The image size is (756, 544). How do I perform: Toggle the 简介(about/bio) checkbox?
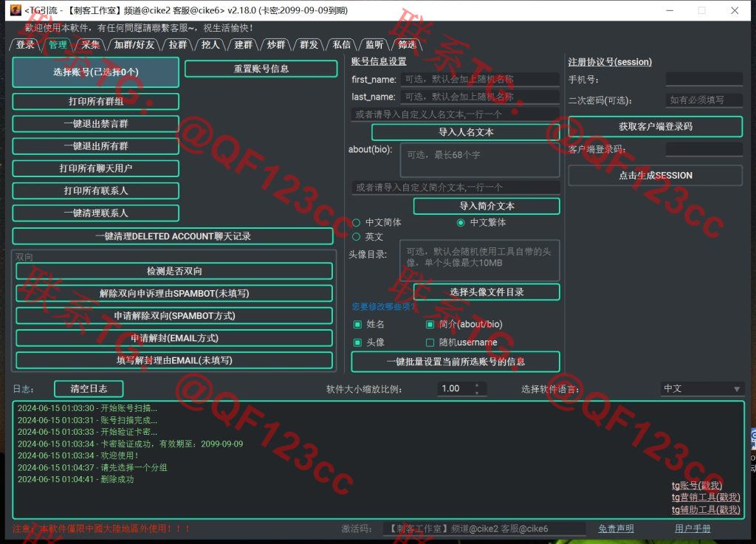[x=464, y=324]
